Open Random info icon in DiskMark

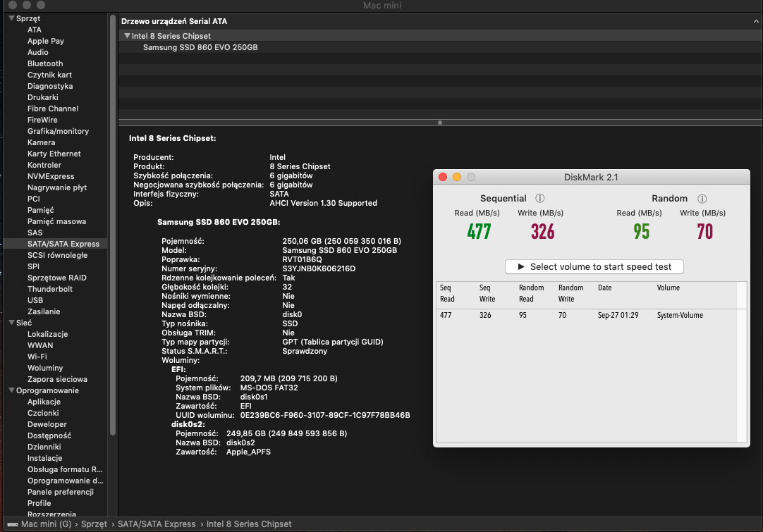pyautogui.click(x=702, y=199)
